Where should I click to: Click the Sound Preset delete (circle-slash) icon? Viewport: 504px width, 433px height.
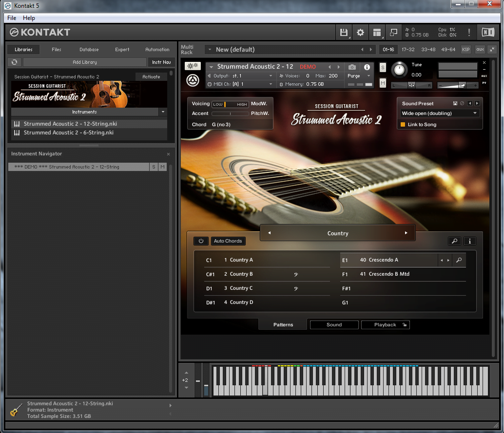click(x=462, y=103)
